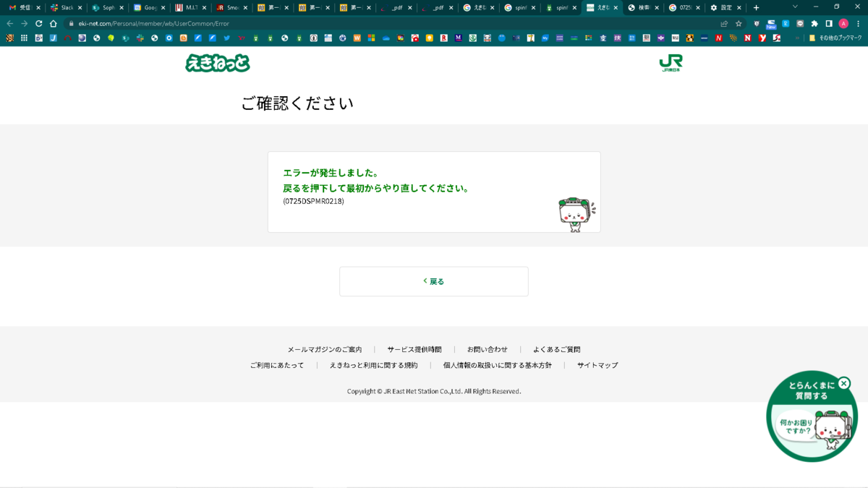
Task: Close the とらんくま question bubble
Action: [845, 383]
